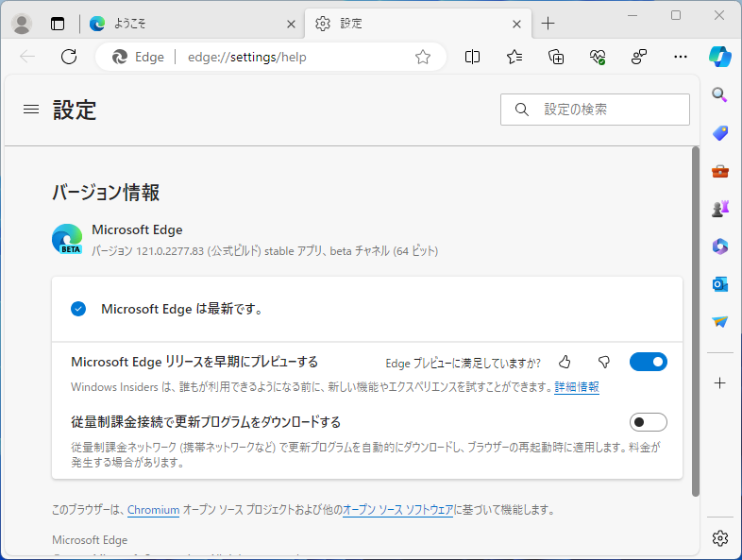Viewport: 742px width, 560px height.
Task: Open sidebar settings gear icon
Action: click(719, 538)
